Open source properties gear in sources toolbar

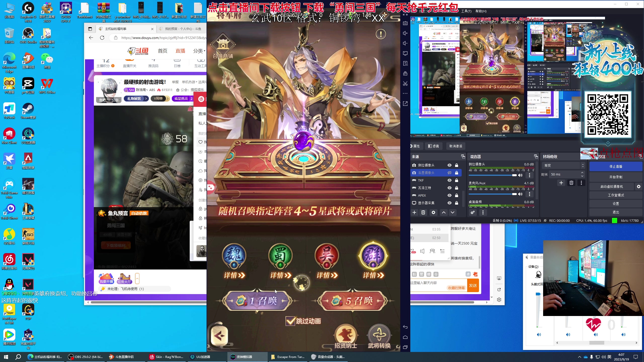tap(433, 212)
